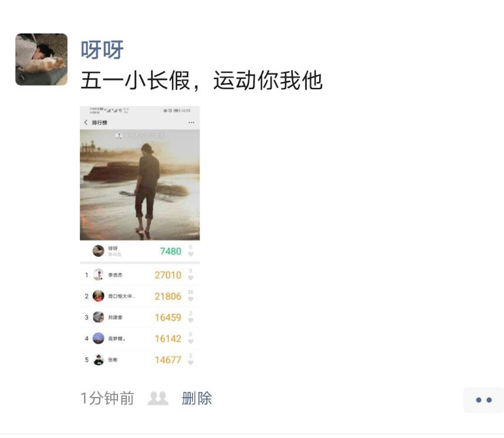
Task: Delete the post via 删除
Action: [197, 398]
